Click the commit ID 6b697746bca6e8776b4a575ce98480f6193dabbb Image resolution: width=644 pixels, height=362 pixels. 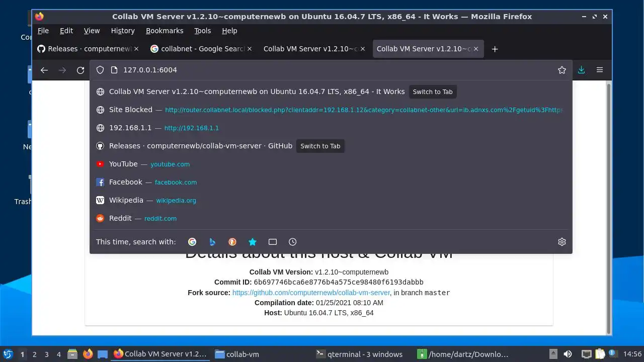339,283
